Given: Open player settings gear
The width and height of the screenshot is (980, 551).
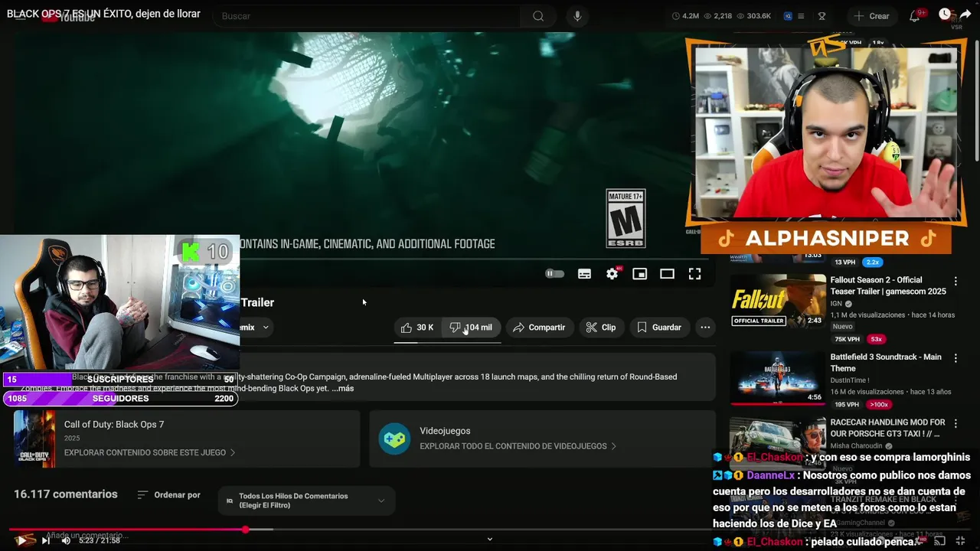Looking at the screenshot, I should pyautogui.click(x=612, y=274).
